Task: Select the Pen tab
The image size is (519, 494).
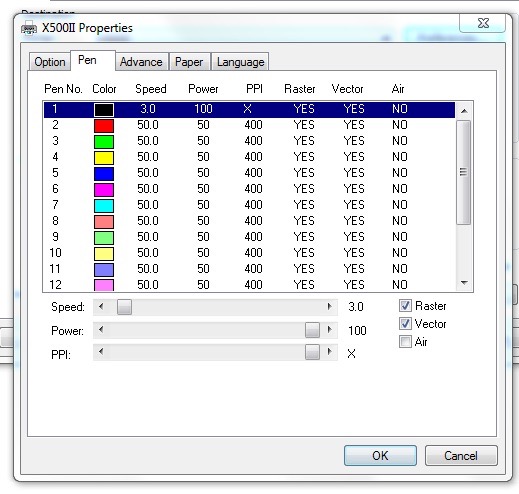Action: tap(93, 60)
